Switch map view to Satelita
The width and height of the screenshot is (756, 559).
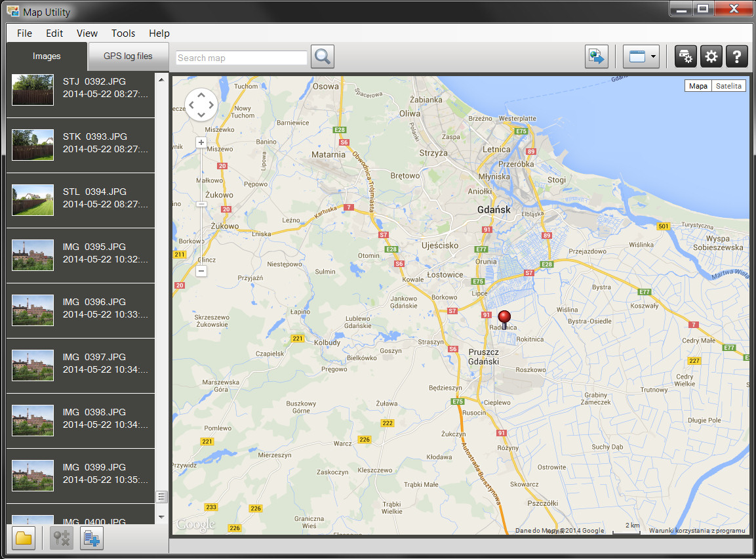point(728,86)
